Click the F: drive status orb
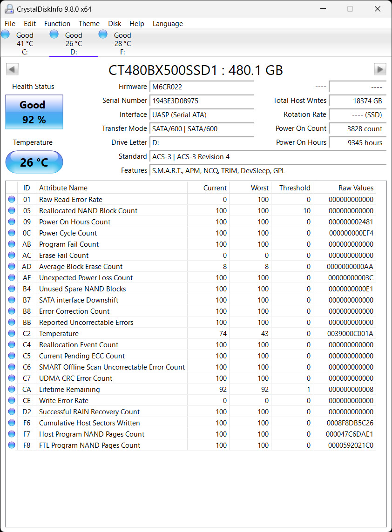Image resolution: width=392 pixels, height=532 pixels. [x=103, y=34]
